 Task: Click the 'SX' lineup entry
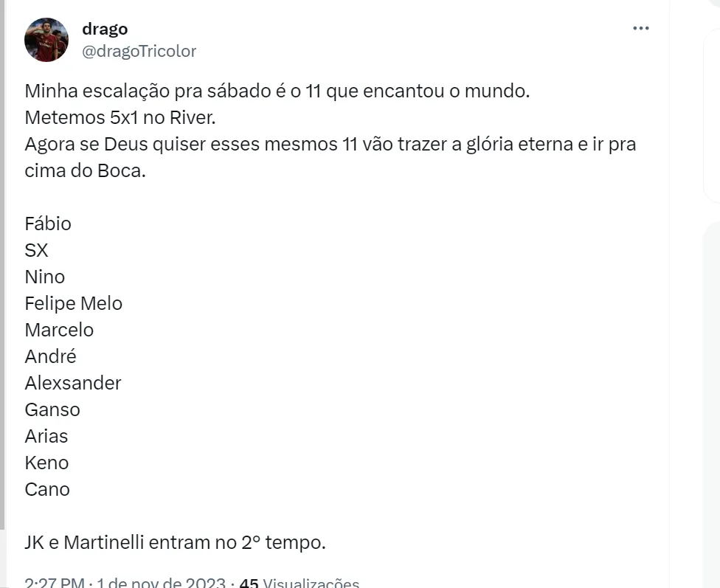coord(36,250)
